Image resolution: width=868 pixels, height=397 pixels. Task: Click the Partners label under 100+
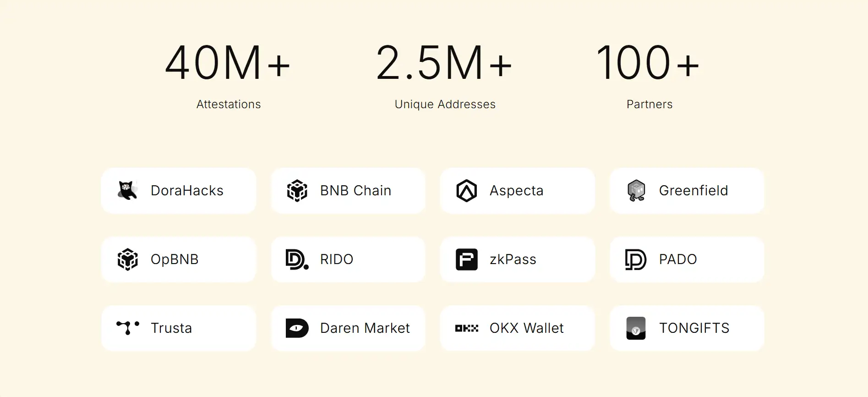pyautogui.click(x=649, y=105)
